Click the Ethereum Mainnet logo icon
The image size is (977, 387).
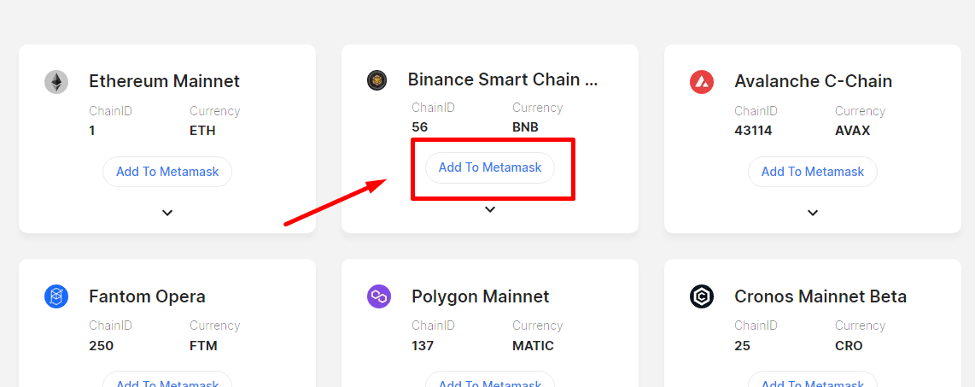click(x=56, y=82)
